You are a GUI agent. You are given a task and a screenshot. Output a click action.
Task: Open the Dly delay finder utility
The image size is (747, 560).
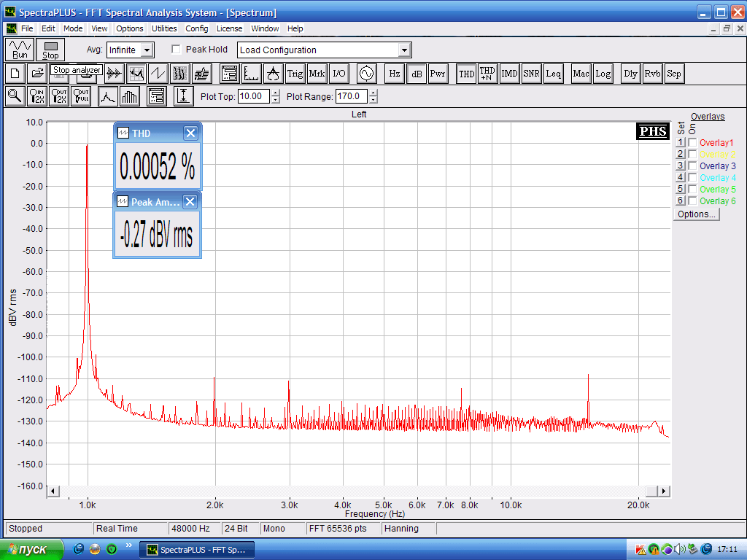pos(631,74)
